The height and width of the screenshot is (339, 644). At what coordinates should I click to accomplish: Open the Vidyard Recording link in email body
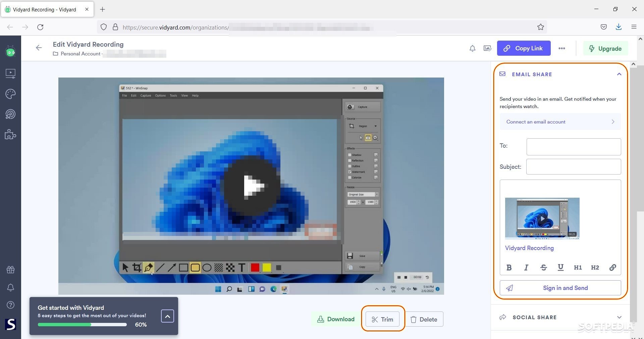point(529,248)
